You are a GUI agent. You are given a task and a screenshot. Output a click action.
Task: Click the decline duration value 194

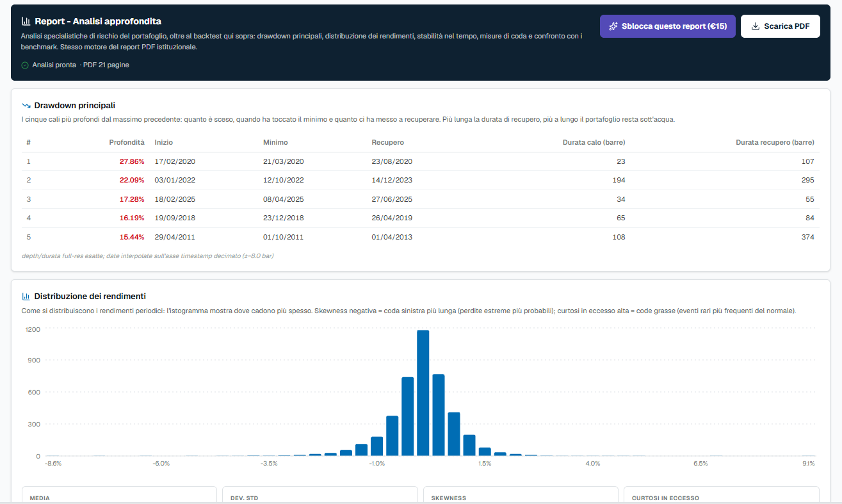619,181
